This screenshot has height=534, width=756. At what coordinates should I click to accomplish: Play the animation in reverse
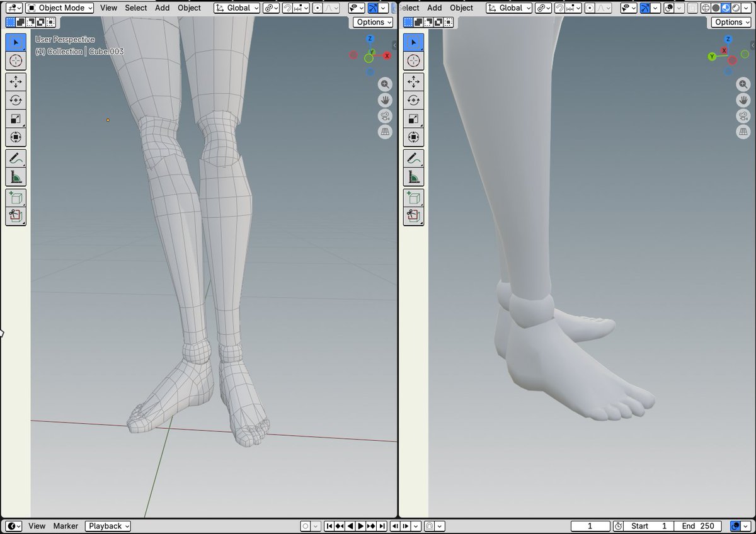350,526
